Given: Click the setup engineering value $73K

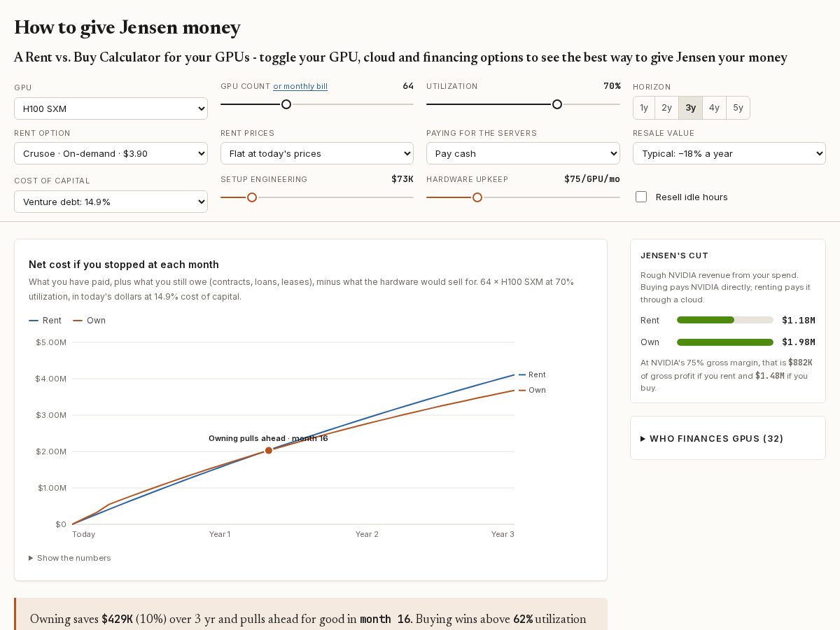Looking at the screenshot, I should coord(402,179).
